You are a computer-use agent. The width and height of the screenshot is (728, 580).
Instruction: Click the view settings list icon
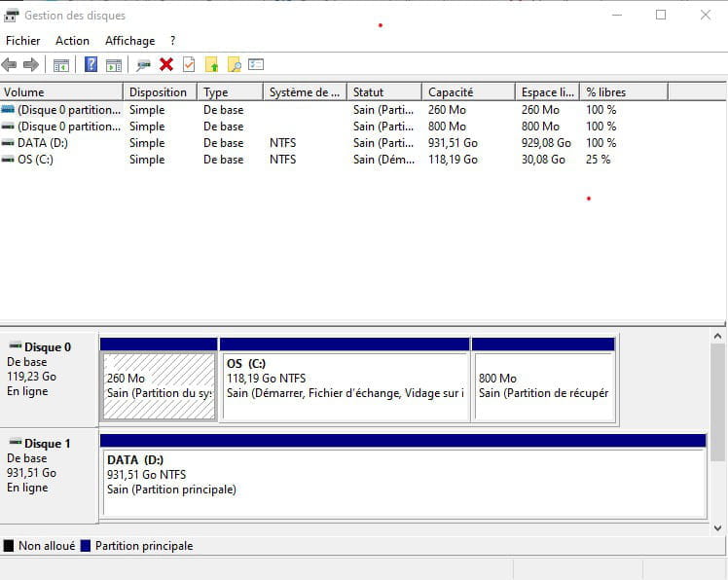pyautogui.click(x=256, y=64)
